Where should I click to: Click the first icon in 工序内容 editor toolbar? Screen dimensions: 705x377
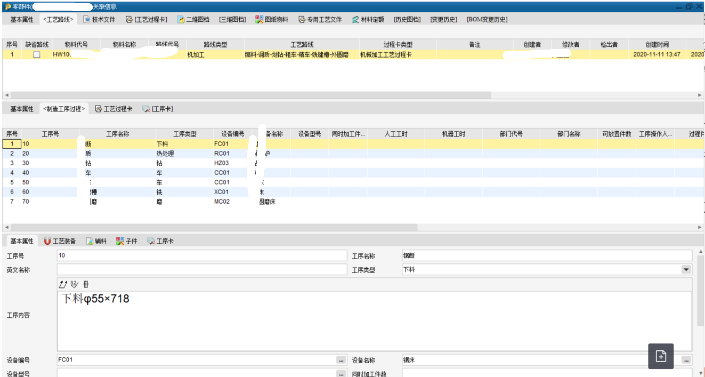click(x=63, y=284)
